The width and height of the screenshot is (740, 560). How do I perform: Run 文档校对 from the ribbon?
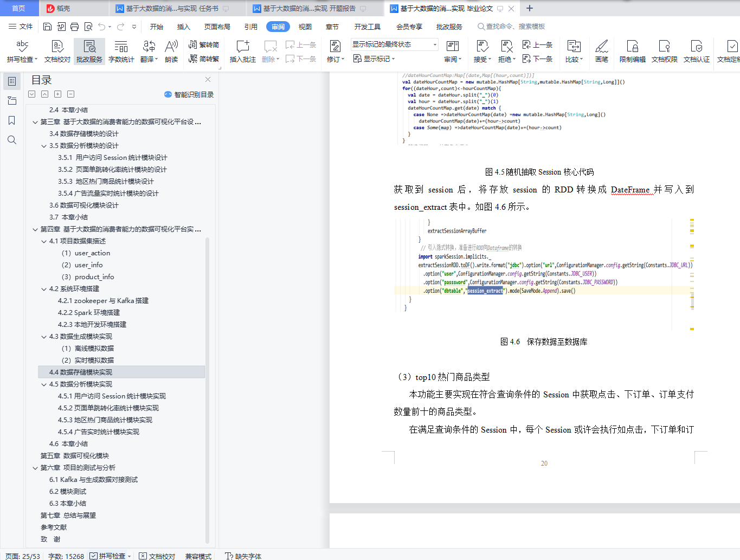[57, 51]
